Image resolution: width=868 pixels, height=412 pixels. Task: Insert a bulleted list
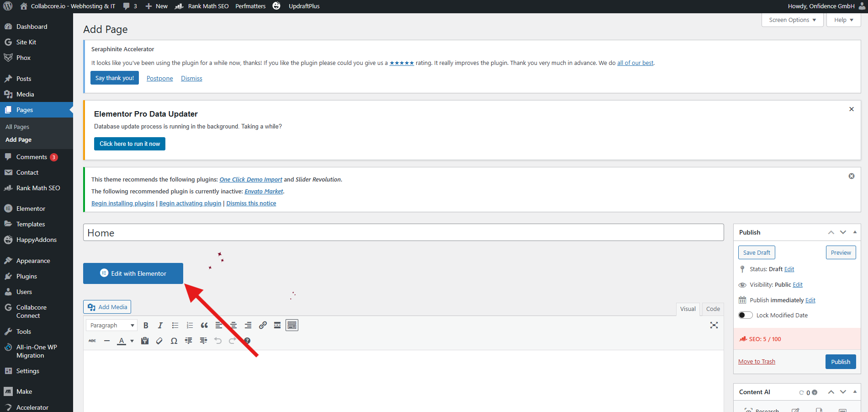point(175,326)
